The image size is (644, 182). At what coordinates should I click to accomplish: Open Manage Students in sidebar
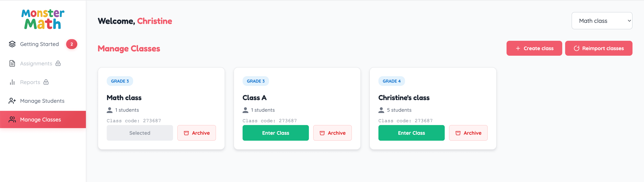(x=42, y=101)
